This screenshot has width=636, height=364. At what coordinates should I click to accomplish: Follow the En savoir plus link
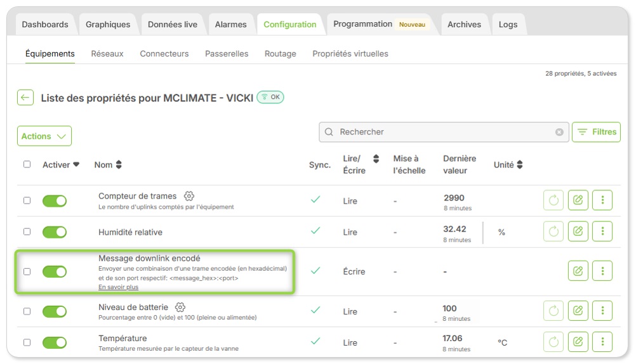pyautogui.click(x=118, y=287)
